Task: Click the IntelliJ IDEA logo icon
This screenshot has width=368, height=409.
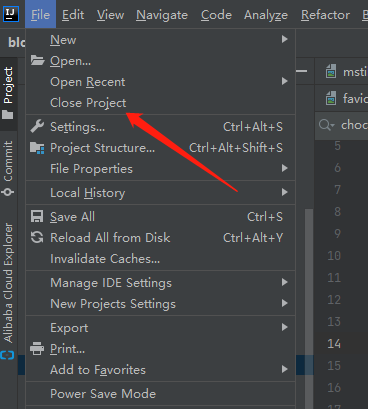Action: click(x=11, y=14)
